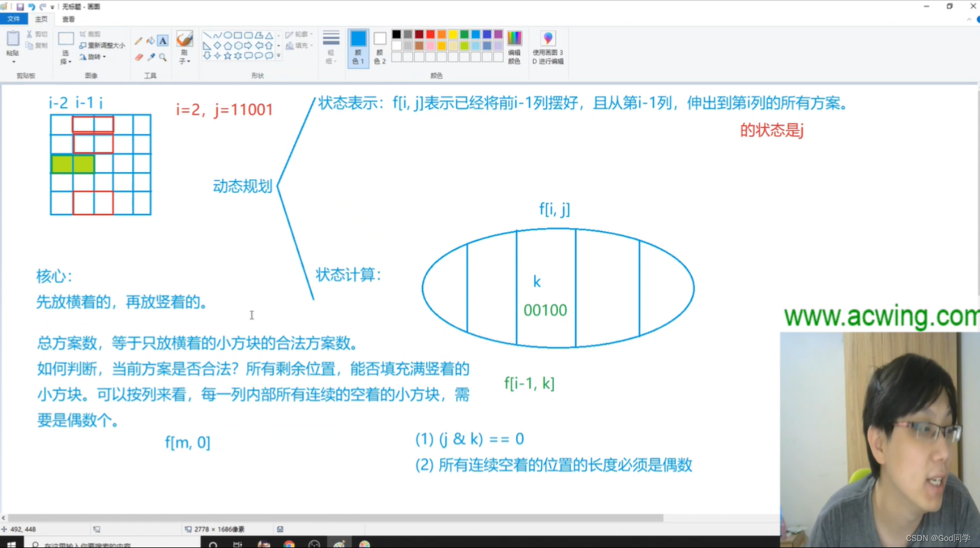
Task: Select the Eraser tool
Action: coord(138,57)
